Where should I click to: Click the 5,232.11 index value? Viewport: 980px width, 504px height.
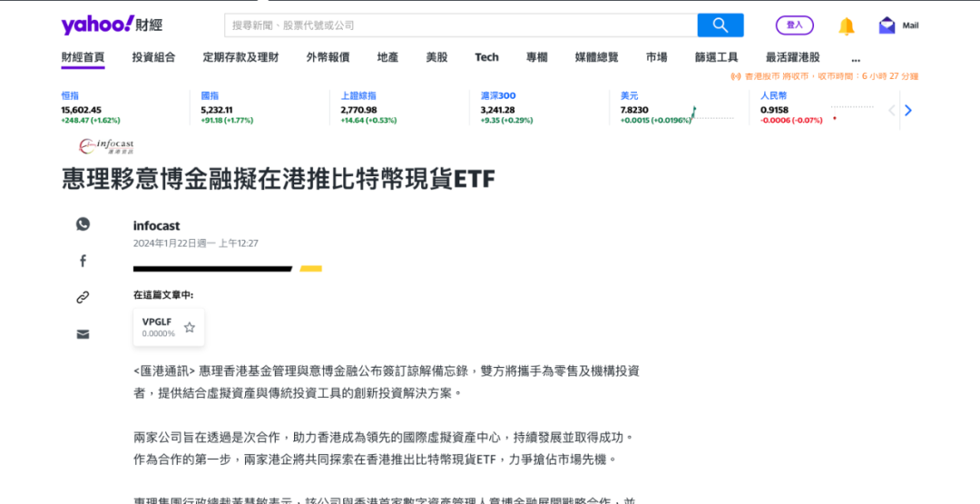click(x=218, y=110)
